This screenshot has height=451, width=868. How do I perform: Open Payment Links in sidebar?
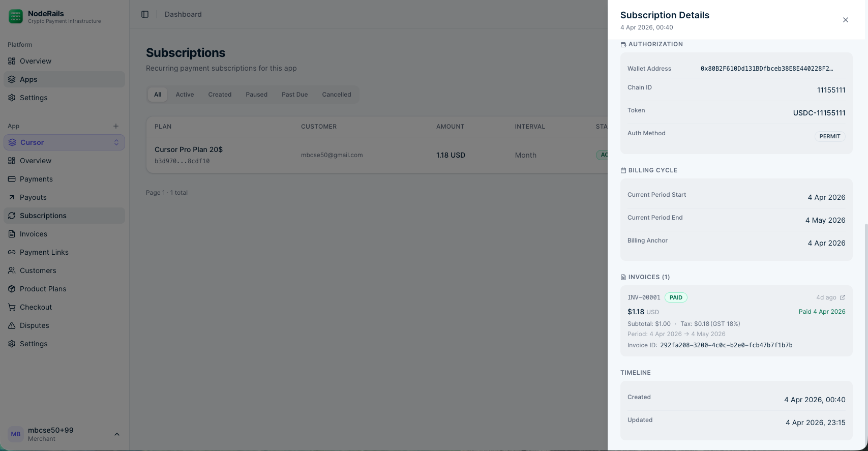[x=64, y=252]
